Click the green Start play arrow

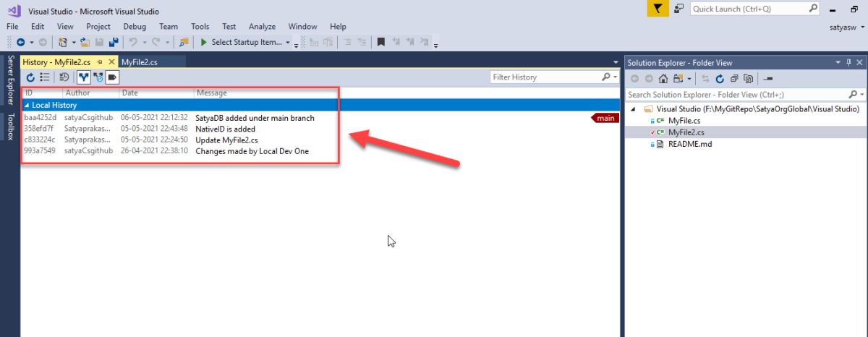tap(204, 43)
